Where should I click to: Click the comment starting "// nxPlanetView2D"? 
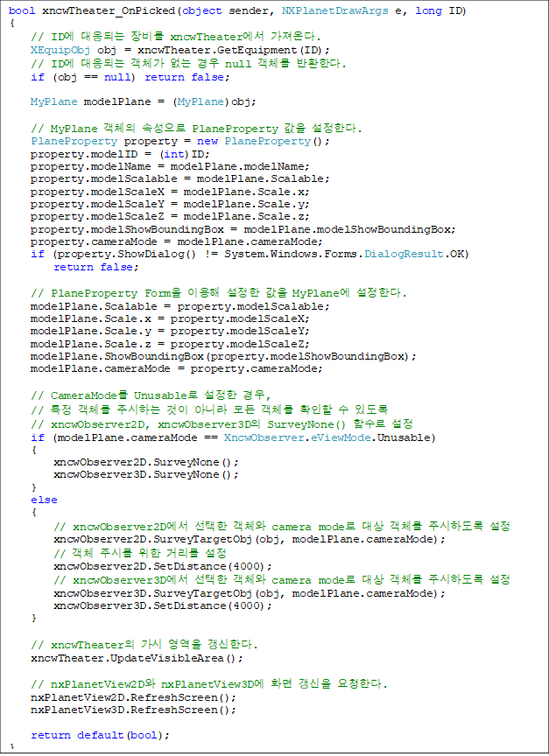click(x=209, y=684)
